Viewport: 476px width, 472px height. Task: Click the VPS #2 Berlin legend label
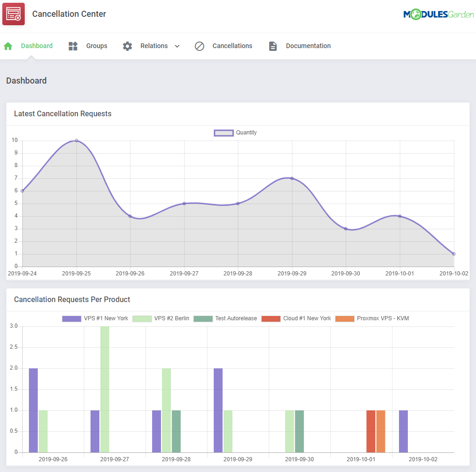tap(172, 318)
